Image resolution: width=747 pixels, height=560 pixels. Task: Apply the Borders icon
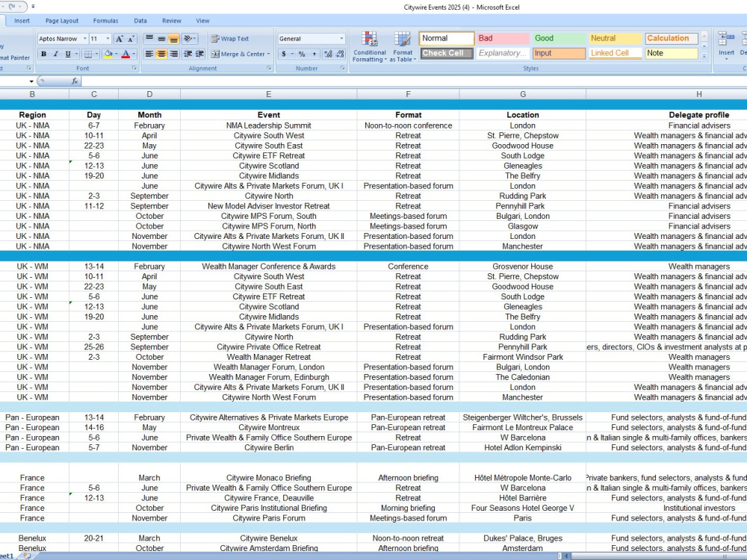(88, 55)
